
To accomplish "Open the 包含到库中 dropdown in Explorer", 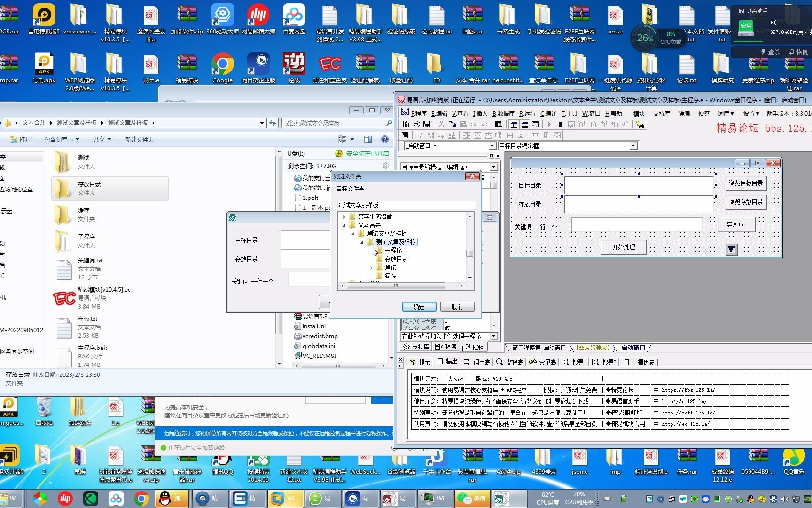I will pyautogui.click(x=62, y=140).
